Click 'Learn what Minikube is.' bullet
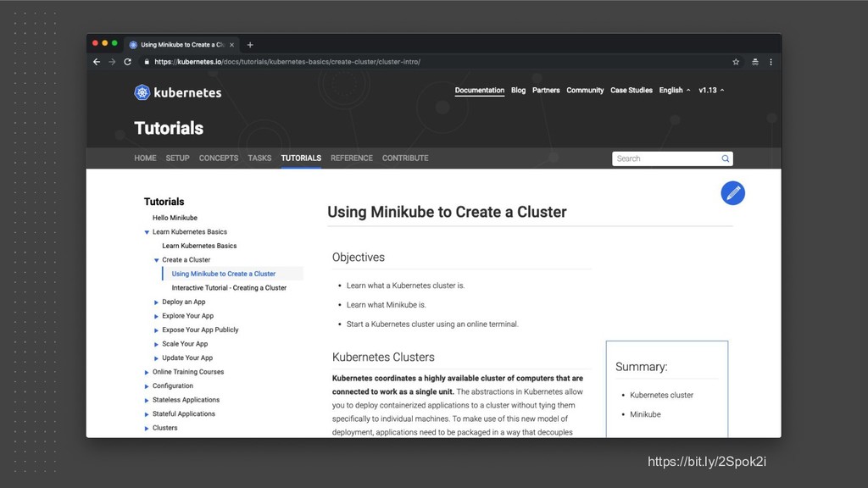 [387, 305]
